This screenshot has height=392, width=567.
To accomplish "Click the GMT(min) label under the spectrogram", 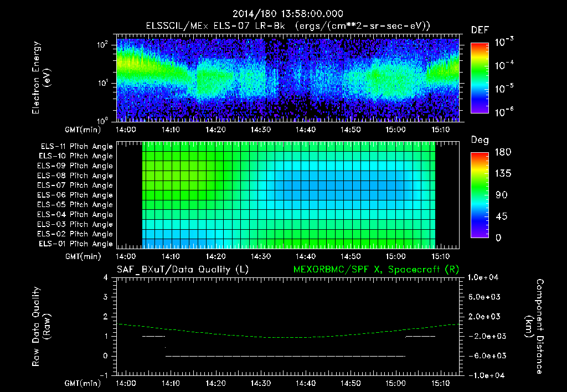I will point(83,130).
